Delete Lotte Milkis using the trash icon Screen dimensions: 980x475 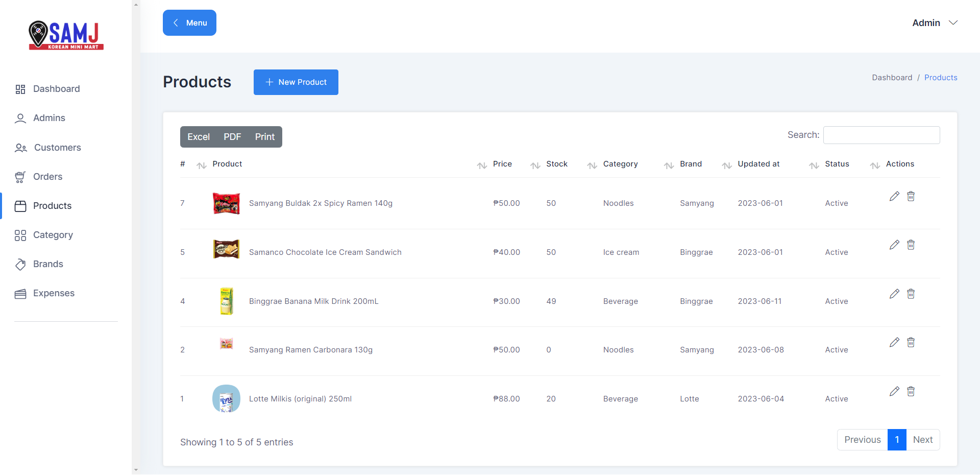[911, 391]
